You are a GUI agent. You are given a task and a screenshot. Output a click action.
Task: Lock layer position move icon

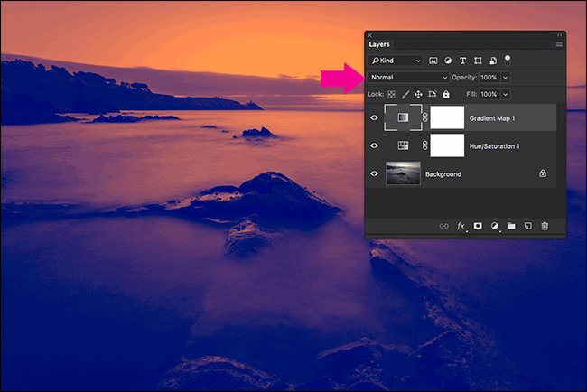(418, 94)
